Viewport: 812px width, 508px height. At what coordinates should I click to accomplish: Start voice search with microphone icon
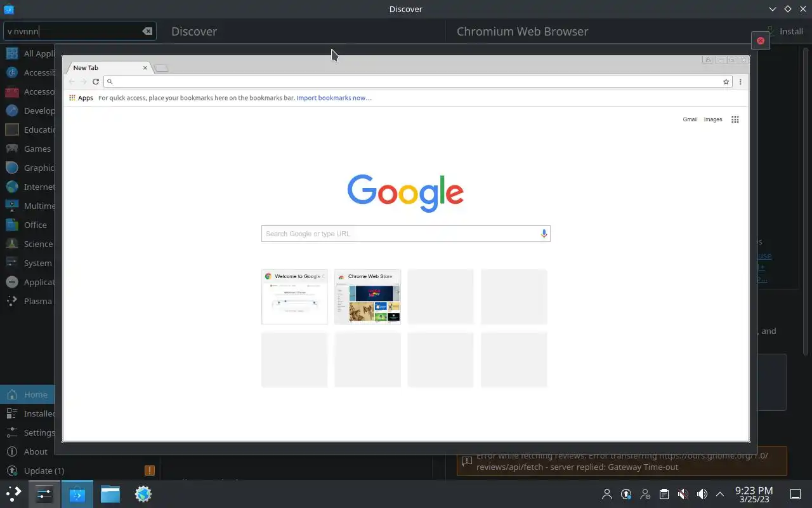544,234
